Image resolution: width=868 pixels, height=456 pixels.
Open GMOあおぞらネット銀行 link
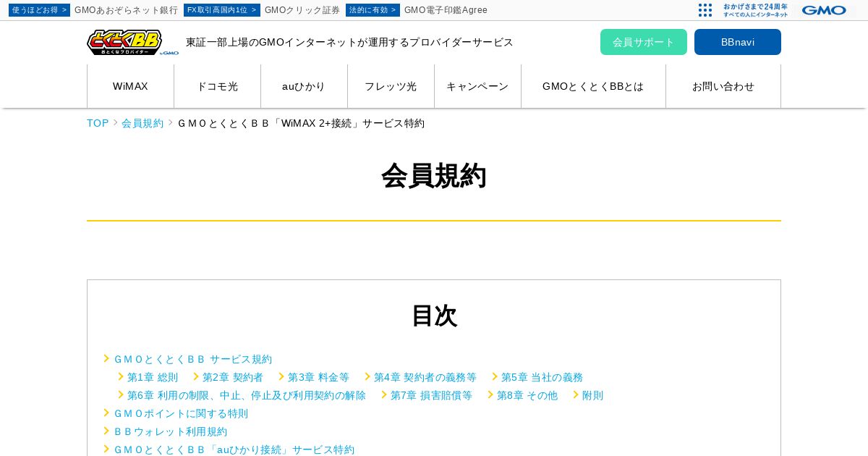click(126, 10)
